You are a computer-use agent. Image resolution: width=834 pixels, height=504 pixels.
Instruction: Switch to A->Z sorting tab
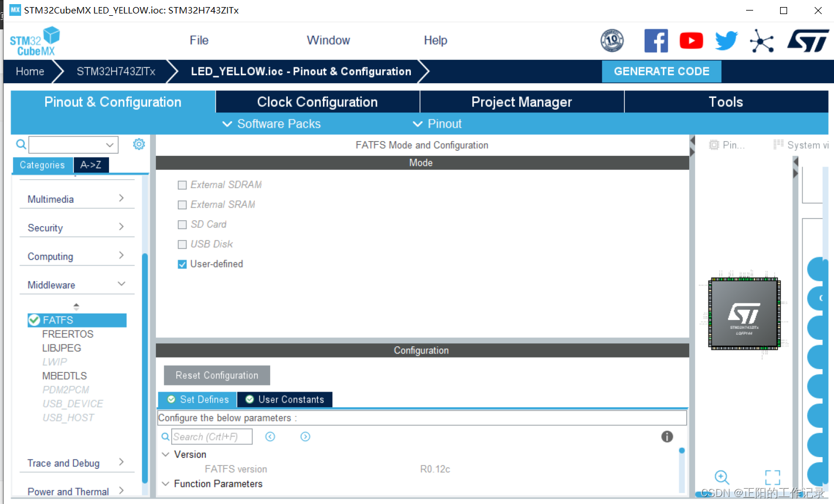coord(91,165)
